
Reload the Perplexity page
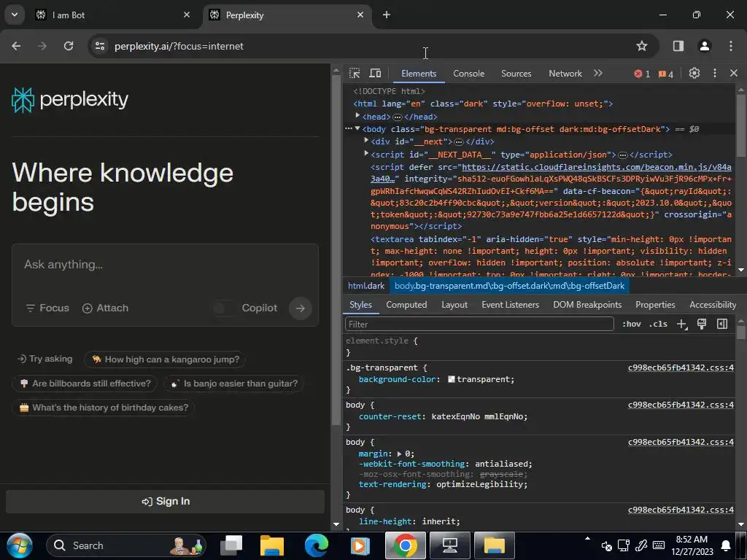pyautogui.click(x=69, y=46)
